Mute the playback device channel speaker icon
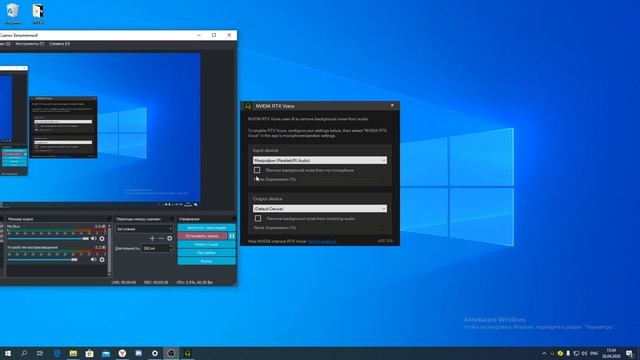 (x=93, y=259)
